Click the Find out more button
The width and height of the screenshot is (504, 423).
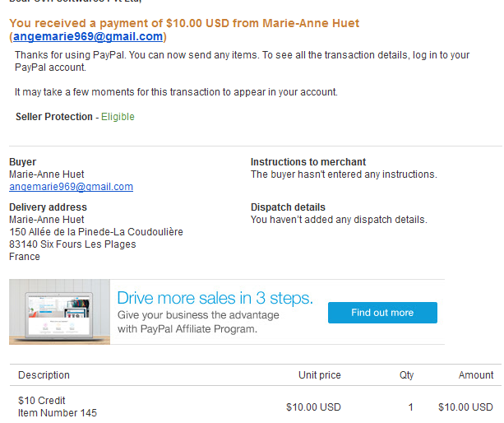click(x=382, y=313)
